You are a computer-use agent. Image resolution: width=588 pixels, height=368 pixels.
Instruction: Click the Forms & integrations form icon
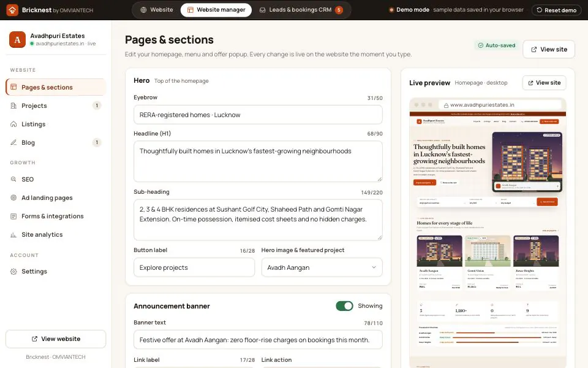click(13, 216)
